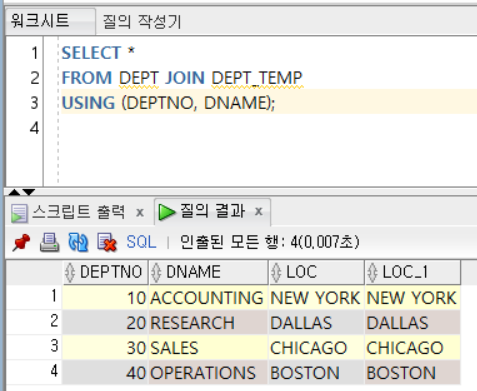Click the SELECT keyword in editor
477x391 pixels.
coord(91,53)
